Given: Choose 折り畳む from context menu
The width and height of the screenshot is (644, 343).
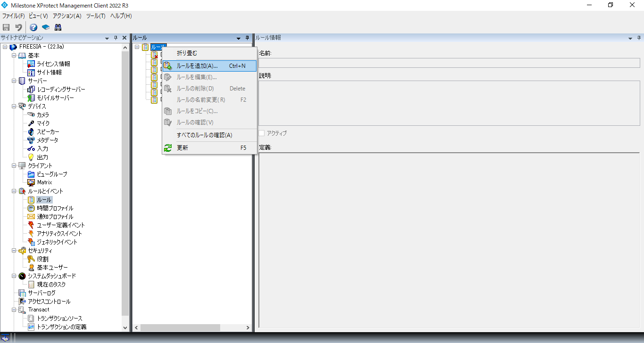Looking at the screenshot, I should (210, 53).
